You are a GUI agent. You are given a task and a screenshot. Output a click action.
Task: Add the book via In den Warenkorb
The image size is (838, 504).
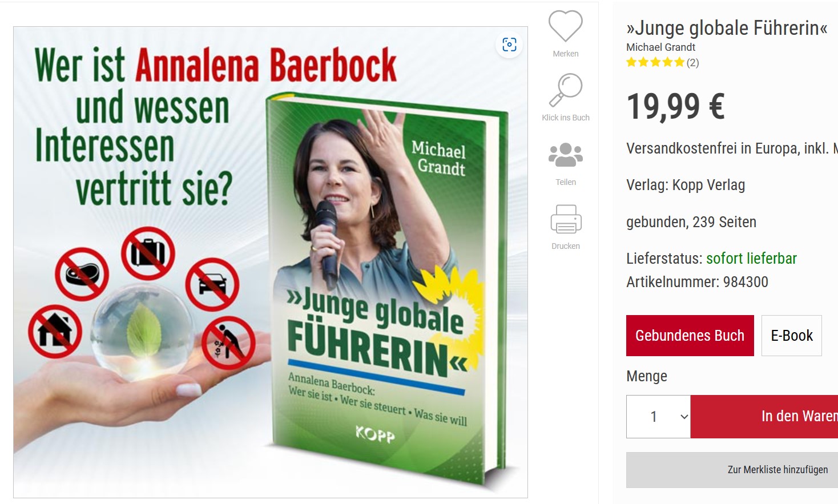tap(764, 417)
